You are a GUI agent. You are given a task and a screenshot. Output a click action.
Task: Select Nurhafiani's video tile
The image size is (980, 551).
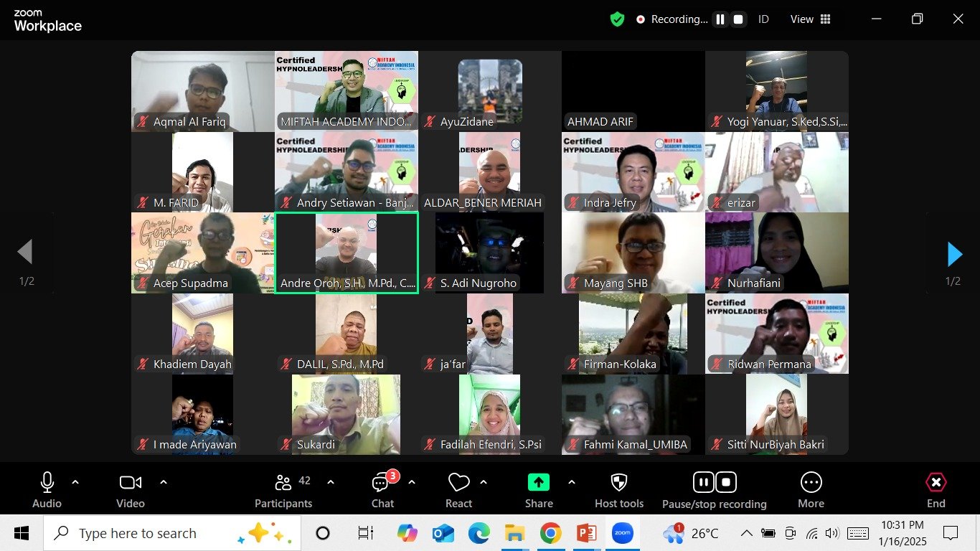(x=776, y=253)
